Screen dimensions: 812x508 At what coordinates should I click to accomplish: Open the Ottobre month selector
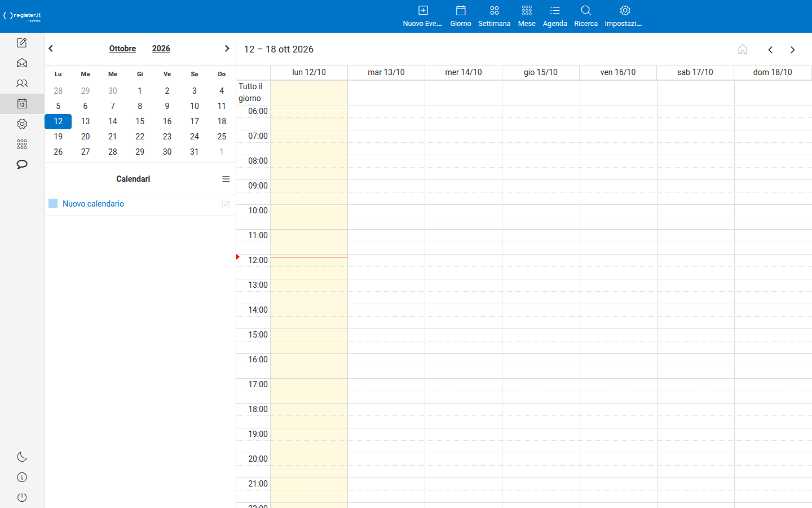[x=122, y=49]
